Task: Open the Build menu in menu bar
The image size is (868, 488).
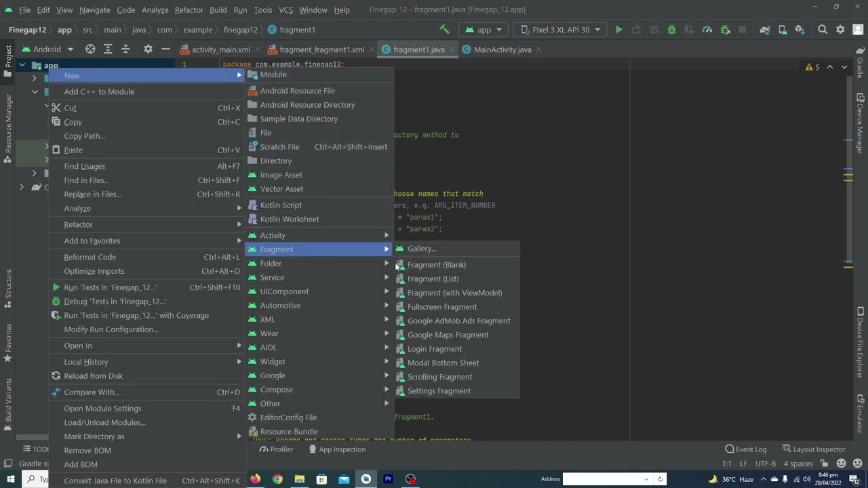Action: [218, 9]
